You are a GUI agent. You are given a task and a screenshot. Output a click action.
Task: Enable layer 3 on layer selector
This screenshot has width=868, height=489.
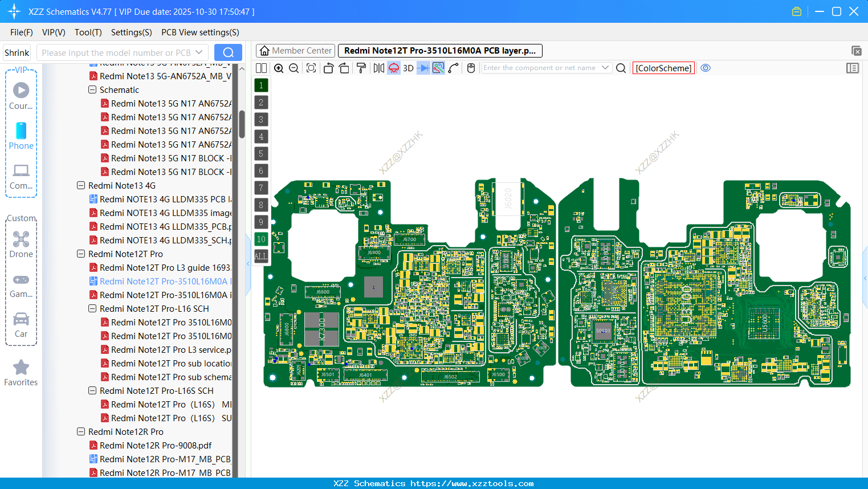click(260, 119)
